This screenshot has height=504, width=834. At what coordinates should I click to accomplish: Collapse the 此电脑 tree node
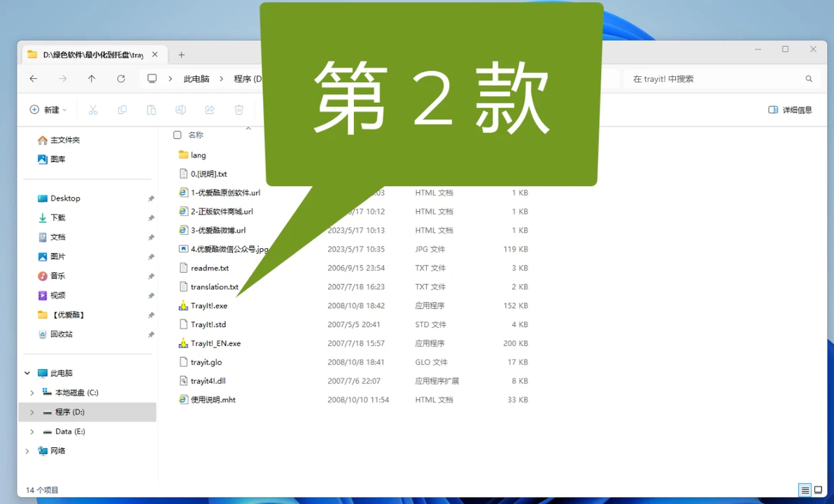[27, 373]
